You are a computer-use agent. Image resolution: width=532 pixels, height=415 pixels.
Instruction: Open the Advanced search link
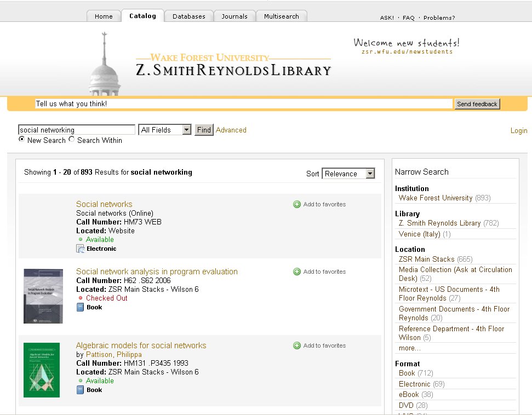(x=231, y=130)
